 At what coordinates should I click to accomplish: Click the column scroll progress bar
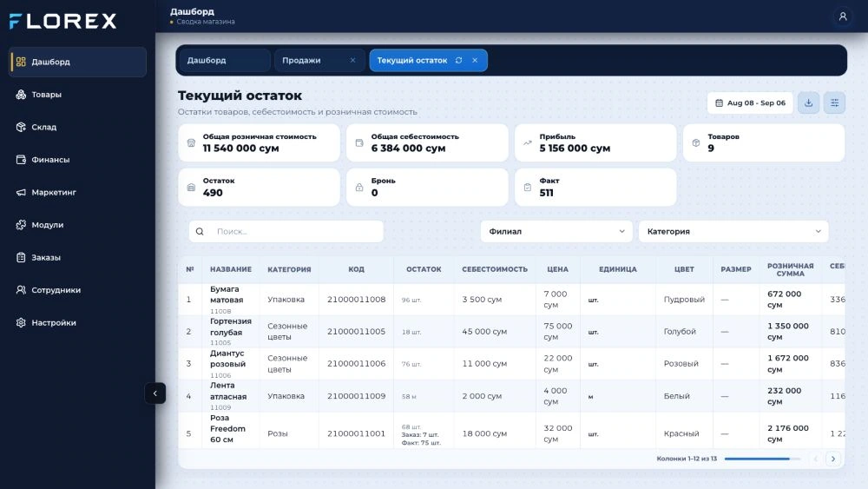762,459
